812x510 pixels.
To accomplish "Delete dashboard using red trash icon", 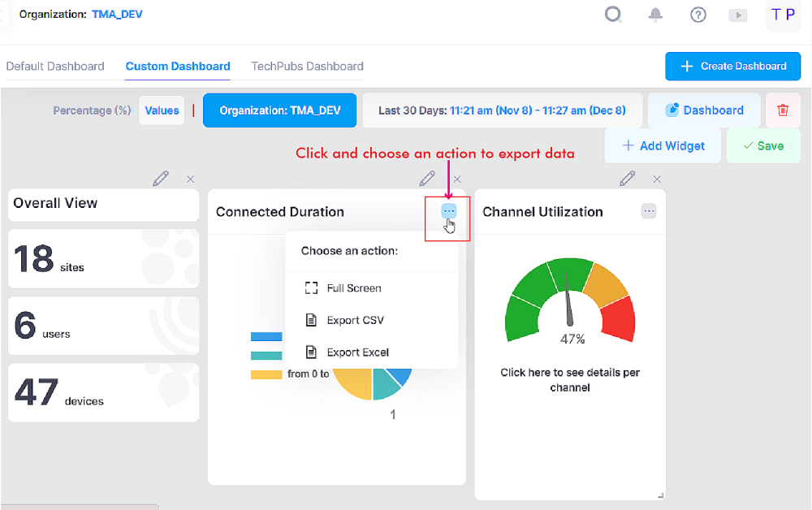I will pos(783,110).
